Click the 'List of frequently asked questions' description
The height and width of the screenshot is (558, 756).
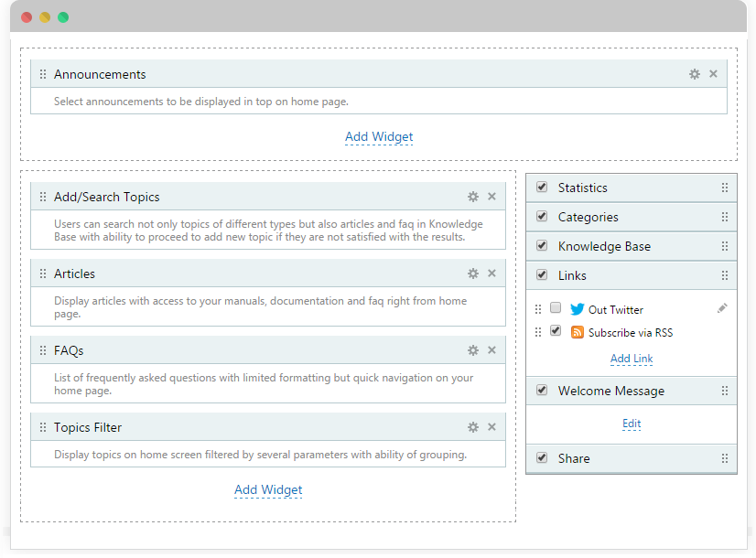264,384
